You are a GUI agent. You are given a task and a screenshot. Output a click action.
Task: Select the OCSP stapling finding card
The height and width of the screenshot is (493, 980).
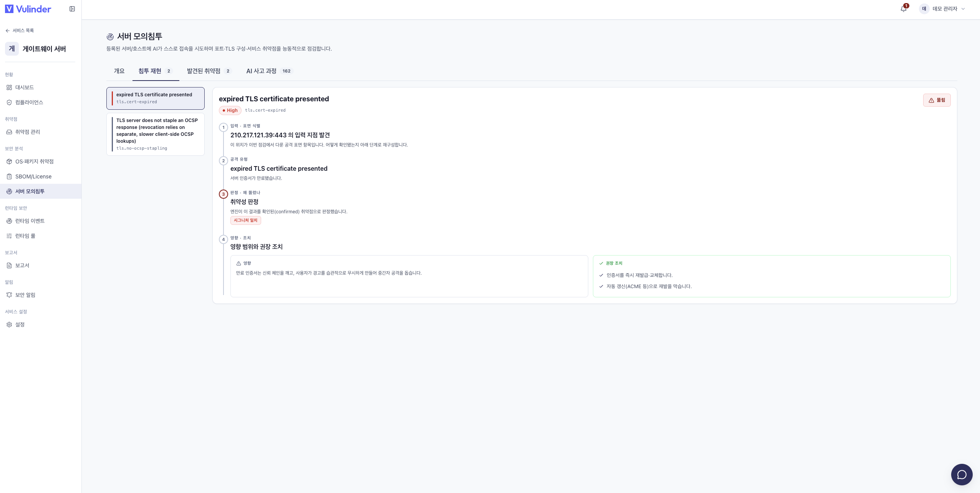pos(156,134)
